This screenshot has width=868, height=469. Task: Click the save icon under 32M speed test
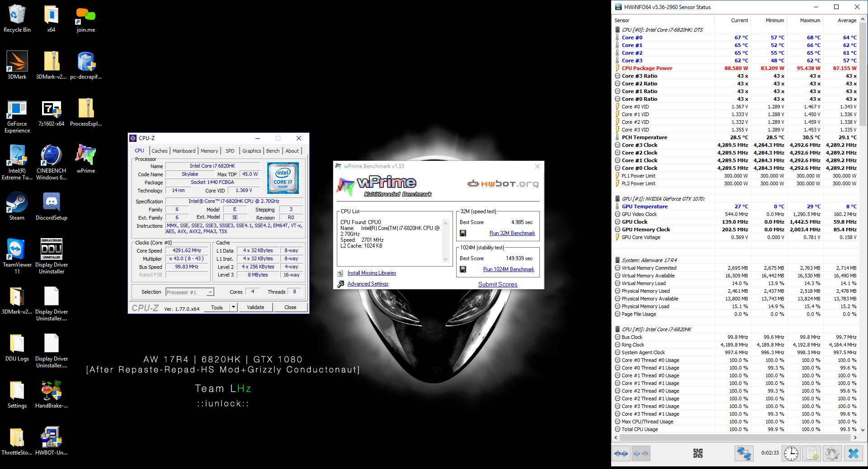pos(463,233)
